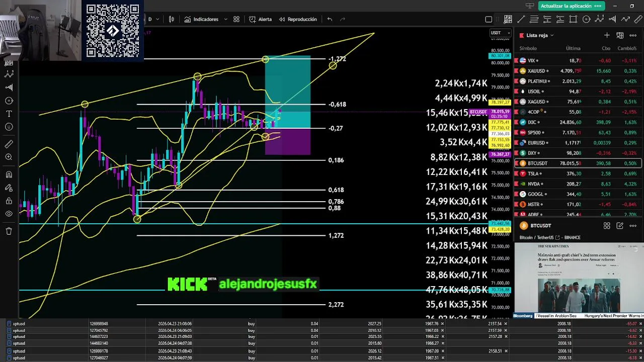This screenshot has width=644, height=362.
Task: Select GOOGL in the watchlist
Action: 578,194
